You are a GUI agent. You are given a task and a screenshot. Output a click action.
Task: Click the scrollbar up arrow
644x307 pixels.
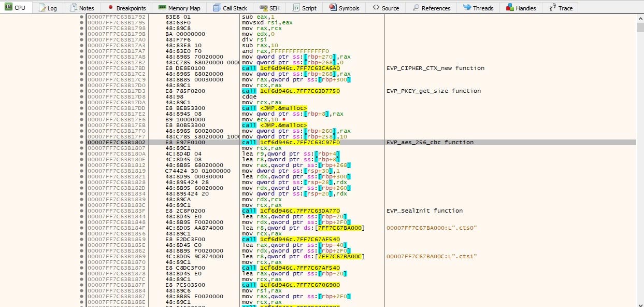640,18
